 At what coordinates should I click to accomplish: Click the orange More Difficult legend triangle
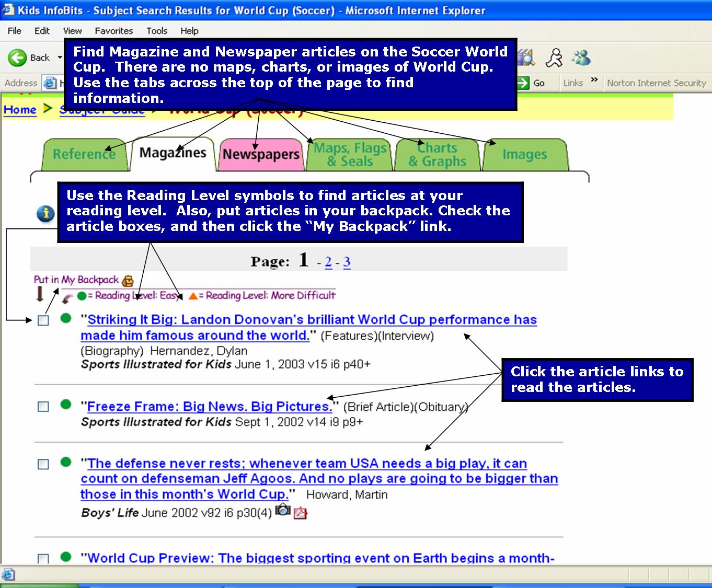tap(193, 296)
